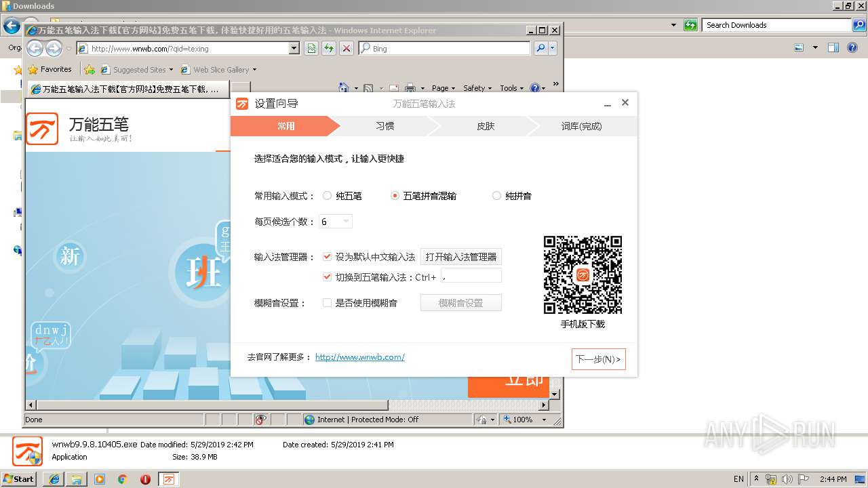Toggle 切换到五笔输入法 Ctrl+ checkbox
868x488 pixels.
coord(328,277)
